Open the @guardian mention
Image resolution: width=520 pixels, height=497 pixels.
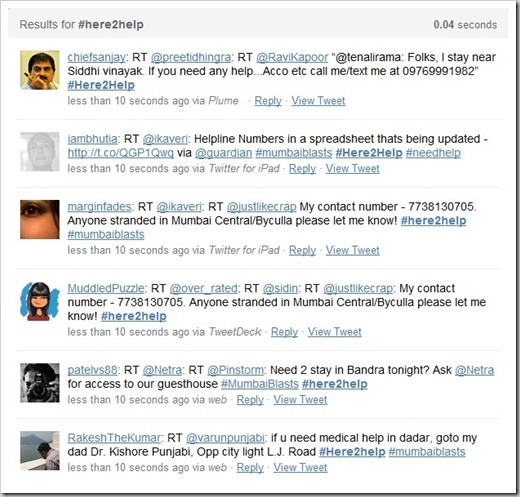(224, 153)
